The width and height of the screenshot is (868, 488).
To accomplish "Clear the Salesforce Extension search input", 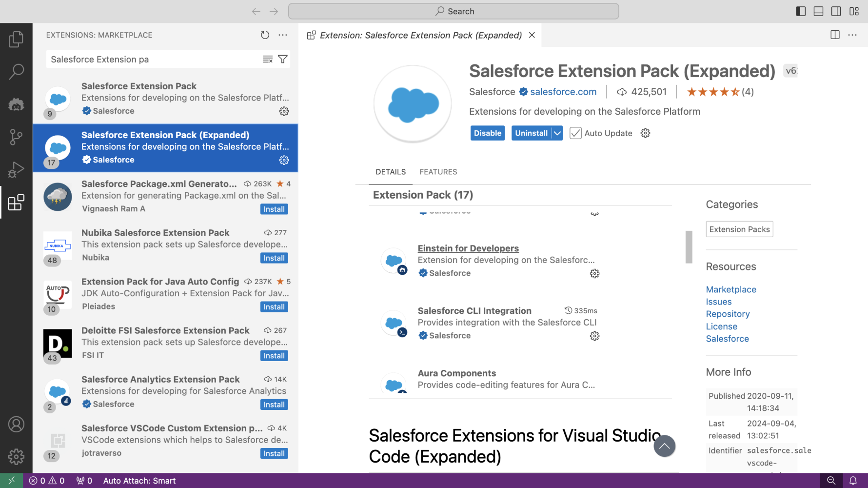I will click(x=268, y=59).
